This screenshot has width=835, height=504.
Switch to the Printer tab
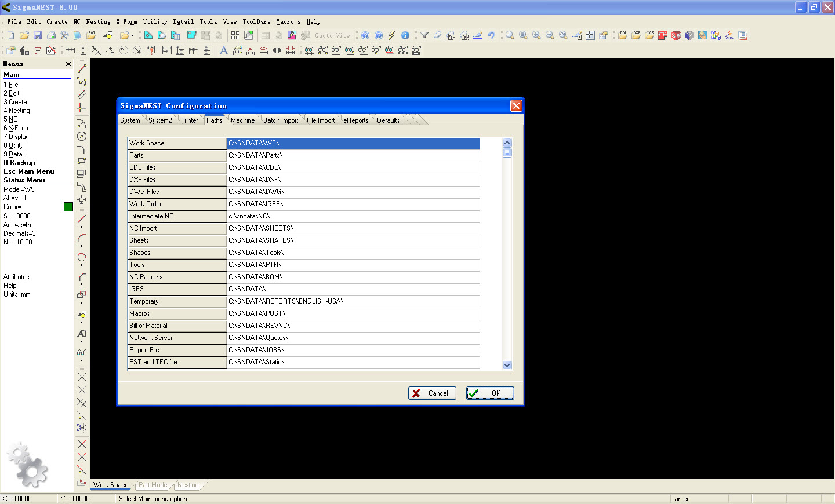189,120
